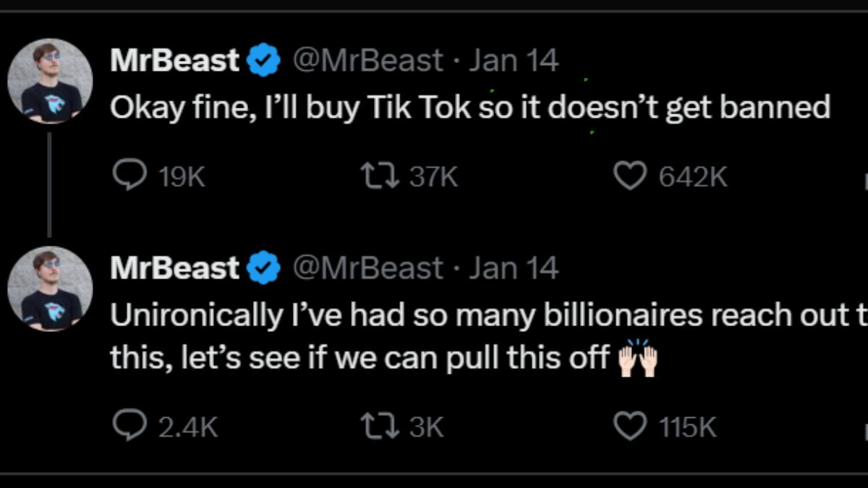Screen dimensions: 868x488
Task: Like the Tik Tok tweet with the heart icon
Action: click(x=631, y=174)
